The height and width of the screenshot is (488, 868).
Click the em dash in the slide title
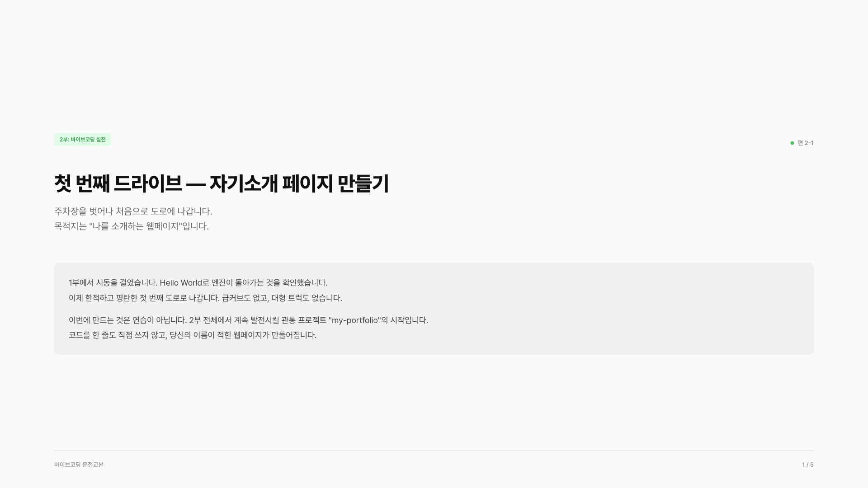pyautogui.click(x=196, y=184)
